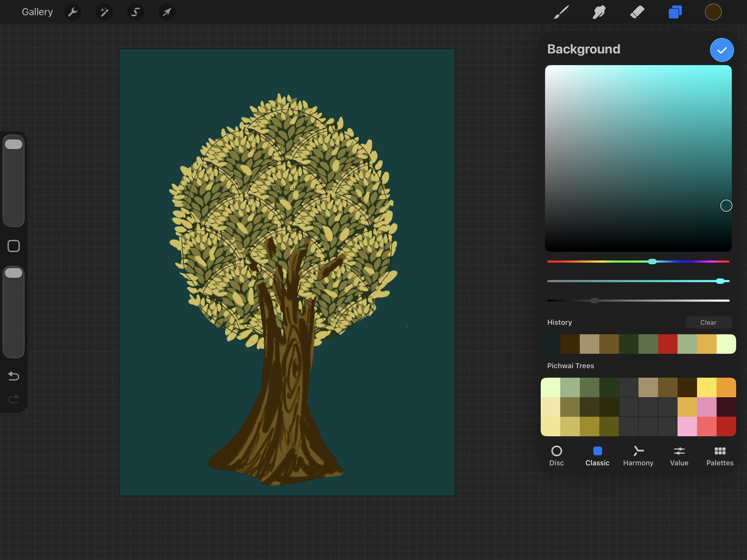Select the Classic color picker tab
This screenshot has height=560, width=747.
tap(597, 456)
